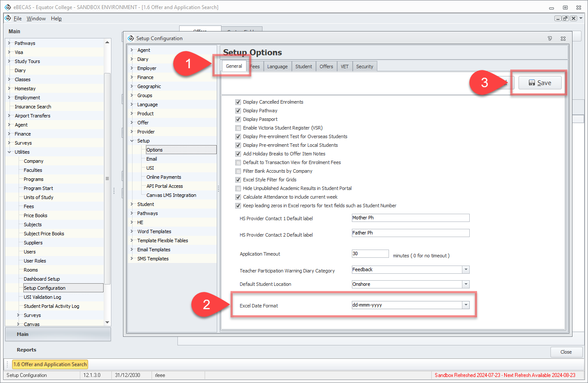Click the Close button at bottom right
This screenshot has width=588, height=383.
pyautogui.click(x=566, y=352)
